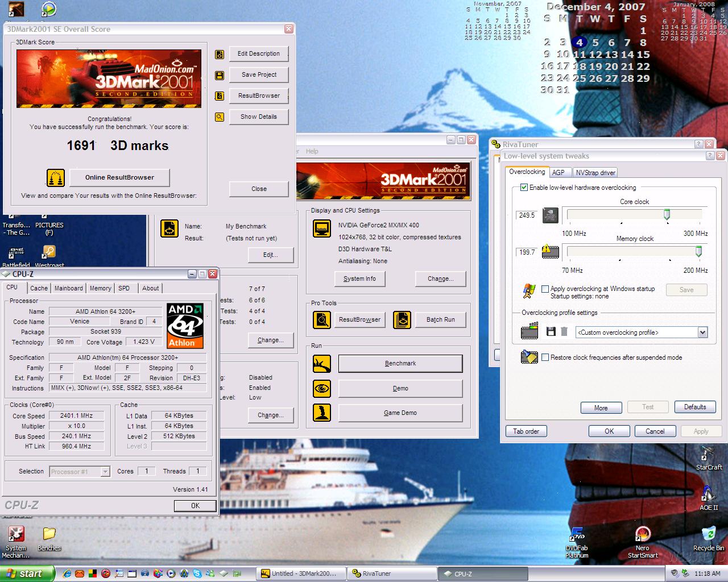Click the Windows Start button
The width and height of the screenshot is (728, 582).
(x=27, y=573)
